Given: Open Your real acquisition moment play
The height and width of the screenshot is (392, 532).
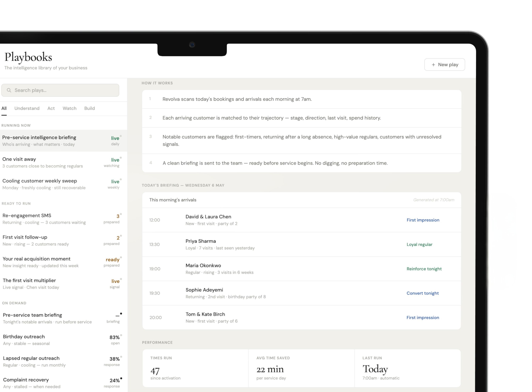Looking at the screenshot, I should (x=63, y=262).
